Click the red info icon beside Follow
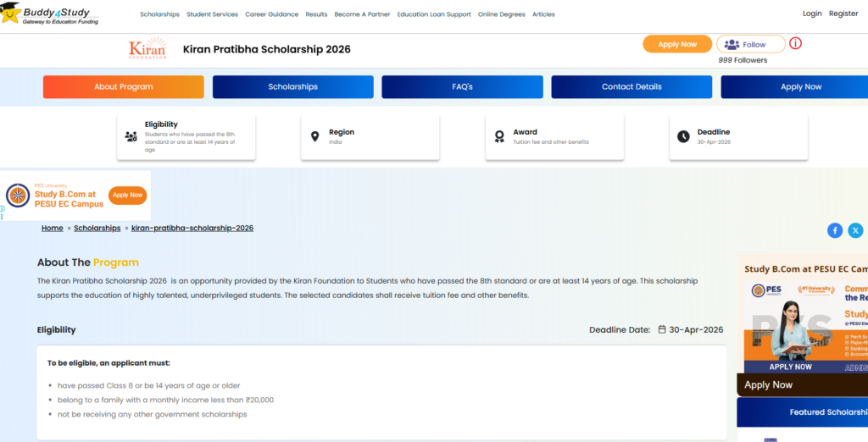Image resolution: width=868 pixels, height=442 pixels. (795, 43)
